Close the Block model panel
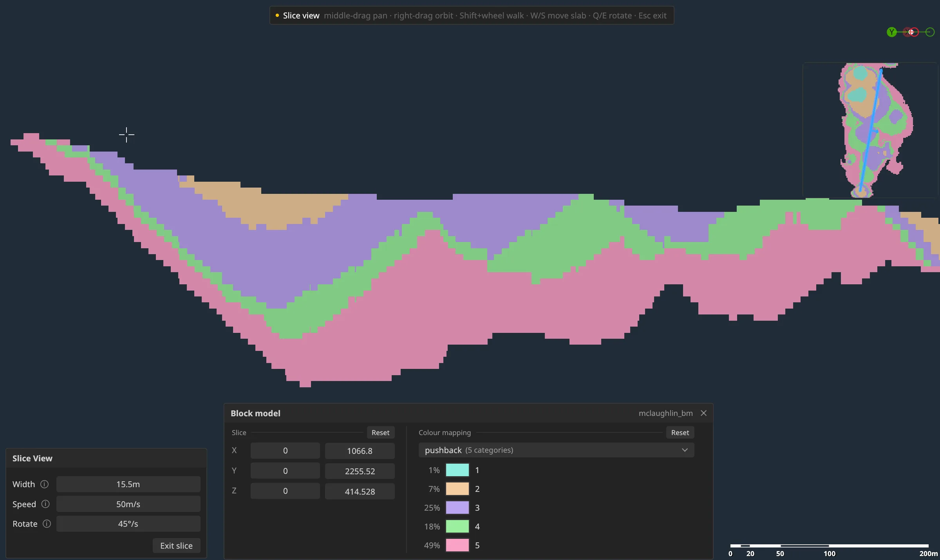This screenshot has height=560, width=940. pyautogui.click(x=703, y=413)
